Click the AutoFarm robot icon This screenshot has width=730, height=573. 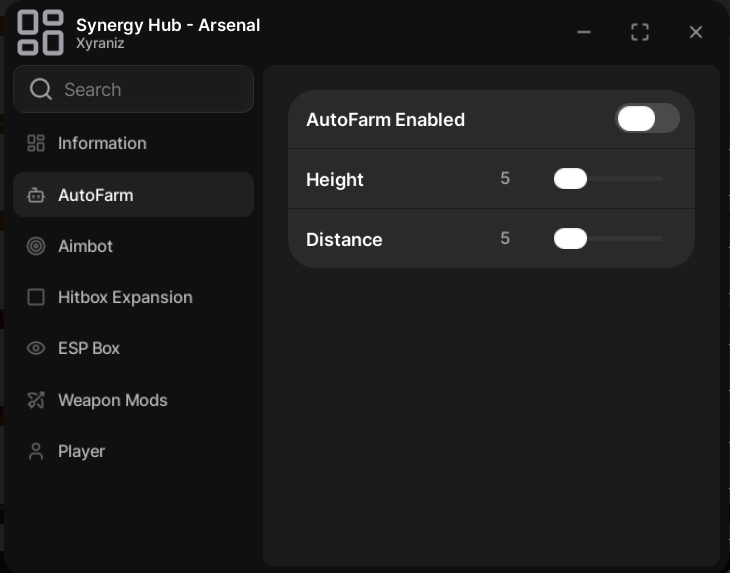(36, 195)
